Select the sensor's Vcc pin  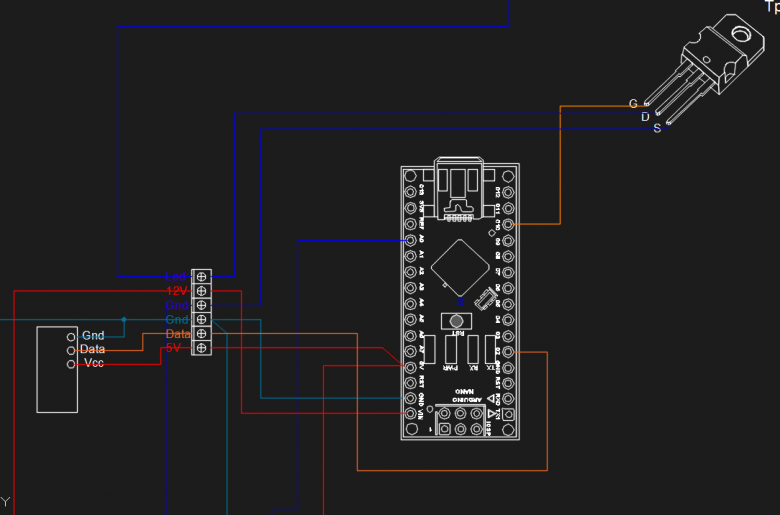tap(70, 364)
